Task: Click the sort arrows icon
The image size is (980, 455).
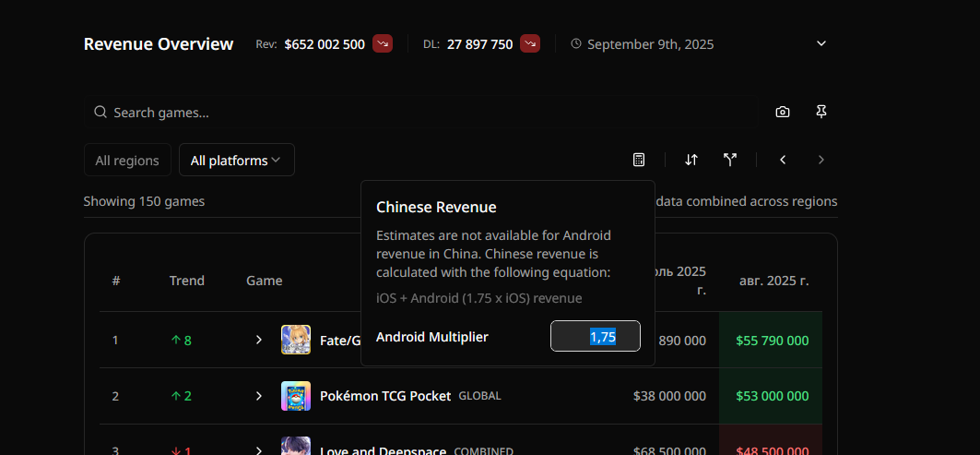Action: (691, 160)
